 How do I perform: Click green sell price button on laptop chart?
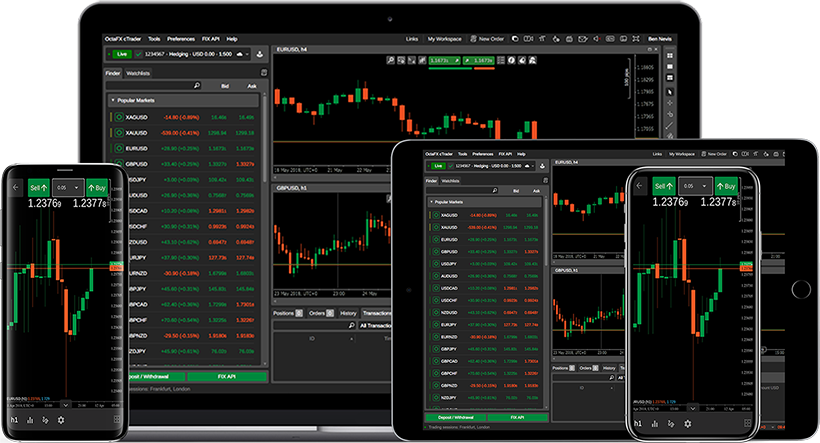444,61
